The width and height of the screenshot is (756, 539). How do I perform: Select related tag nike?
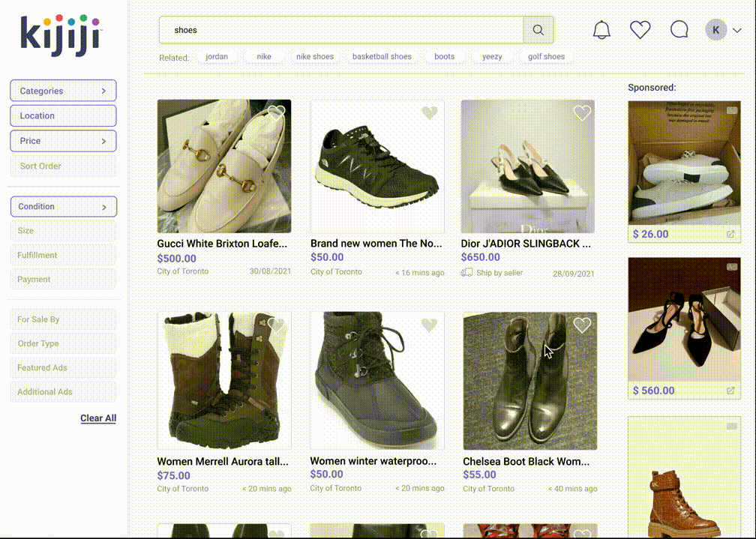(x=264, y=56)
